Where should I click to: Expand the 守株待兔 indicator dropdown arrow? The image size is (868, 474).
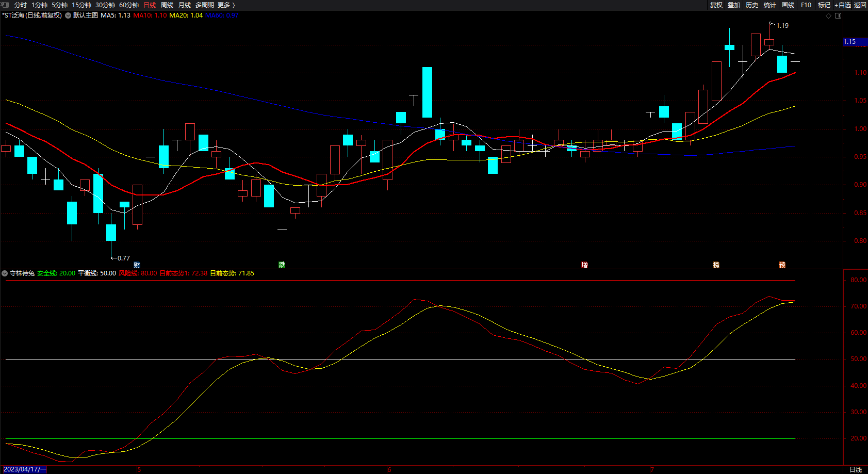tap(5, 273)
